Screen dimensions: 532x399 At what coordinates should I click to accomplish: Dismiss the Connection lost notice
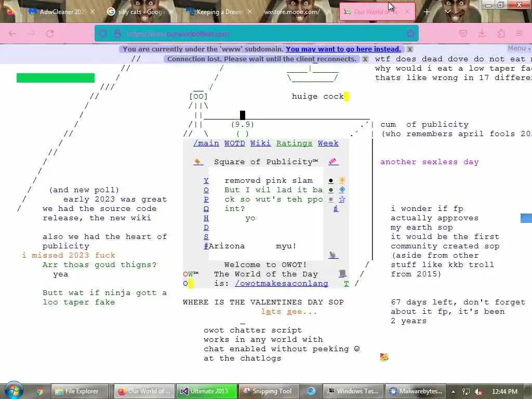point(365,59)
